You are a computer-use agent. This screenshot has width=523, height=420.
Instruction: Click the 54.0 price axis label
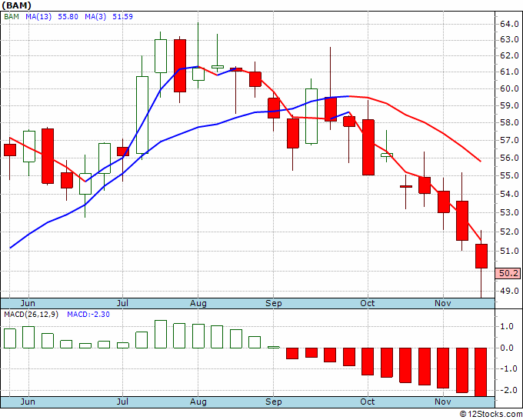[x=509, y=194]
